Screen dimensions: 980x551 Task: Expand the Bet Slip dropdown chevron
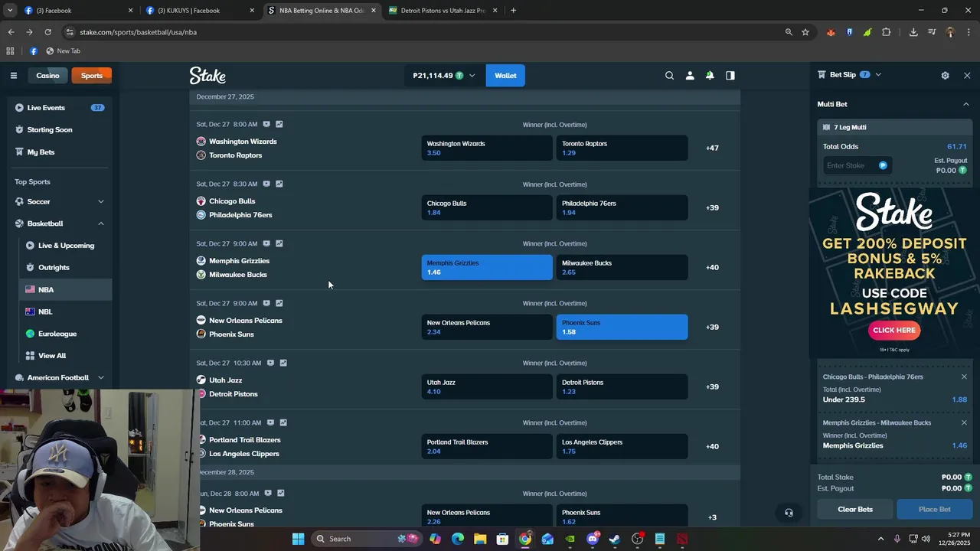coord(878,74)
